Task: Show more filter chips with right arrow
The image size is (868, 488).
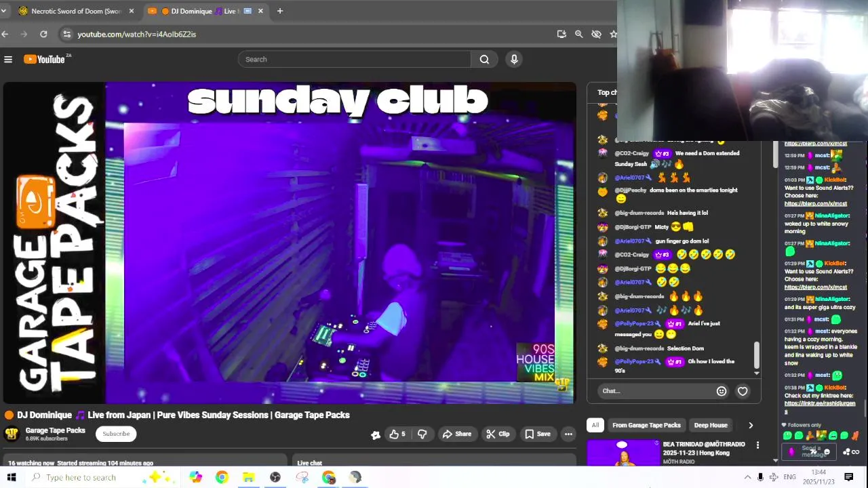Action: click(x=751, y=426)
